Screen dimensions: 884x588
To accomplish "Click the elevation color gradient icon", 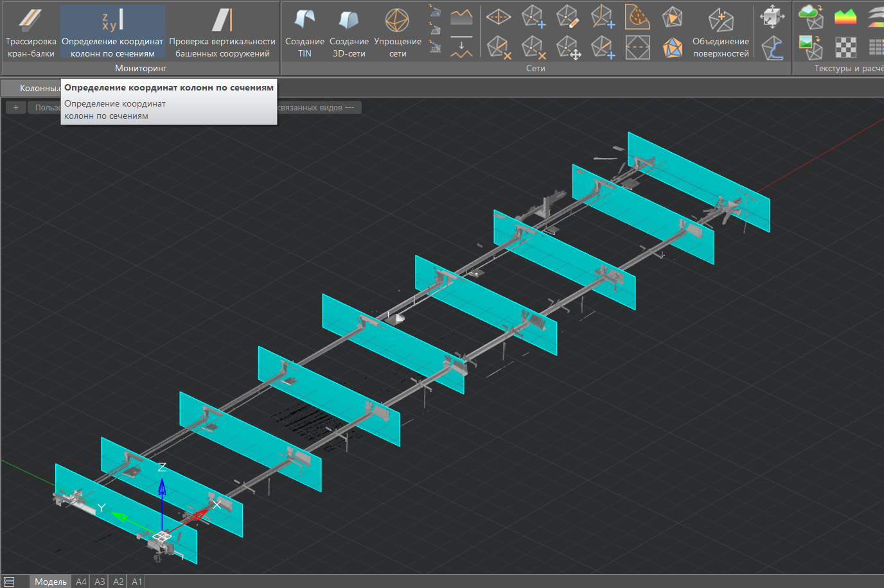I will pyautogui.click(x=845, y=17).
